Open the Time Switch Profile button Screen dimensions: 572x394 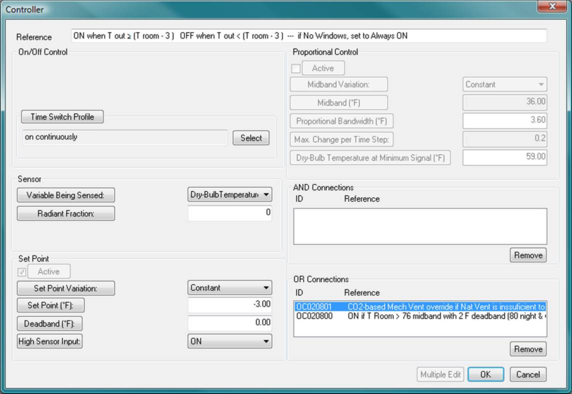point(62,117)
